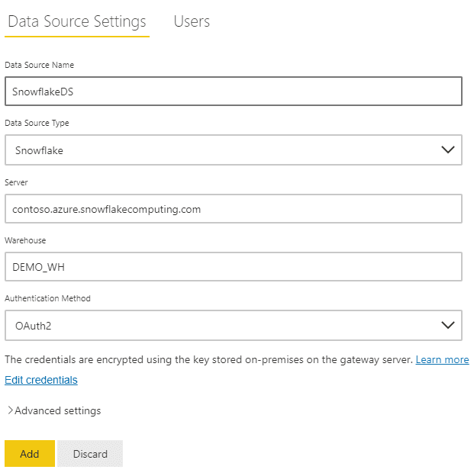
Task: Click the Discard button
Action: [90, 454]
